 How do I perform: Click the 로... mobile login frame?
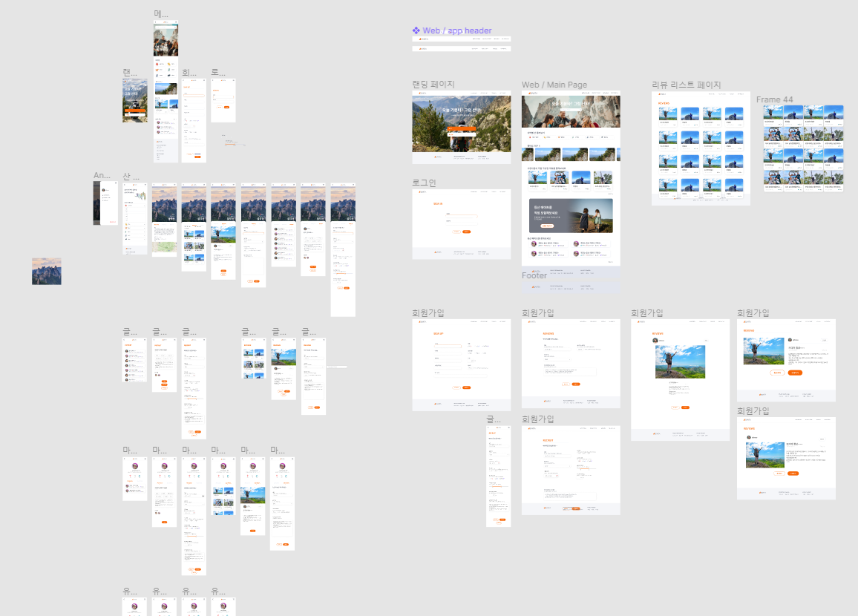click(x=223, y=100)
